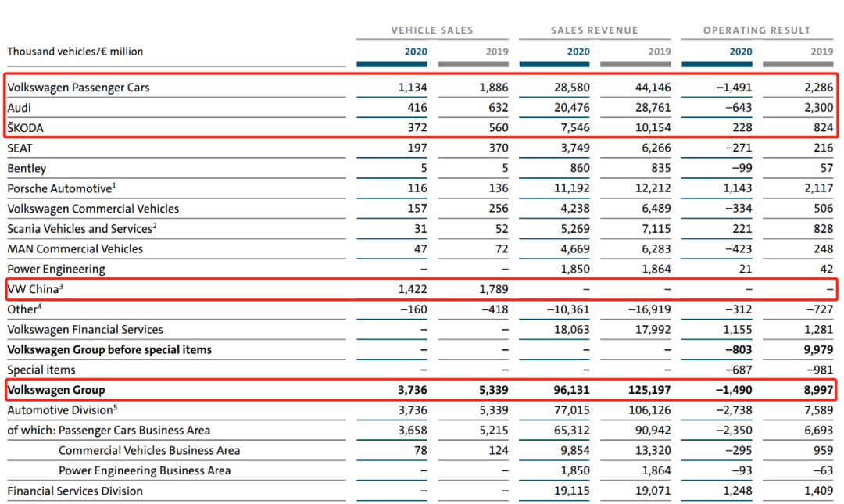Click Volkswagen Commercial Vehicles 2019 revenue 6,489
This screenshot has width=844, height=504.
[x=656, y=209]
